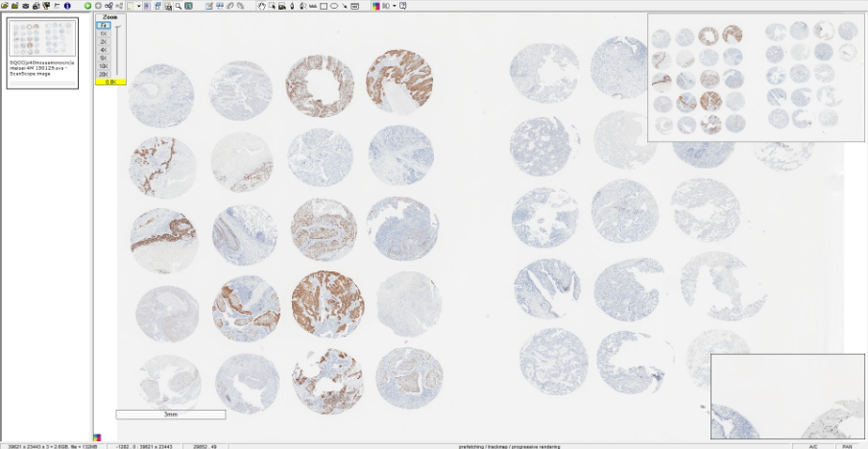868x449 pixels.
Task: Click the vertical zoom slider track
Action: 117,50
